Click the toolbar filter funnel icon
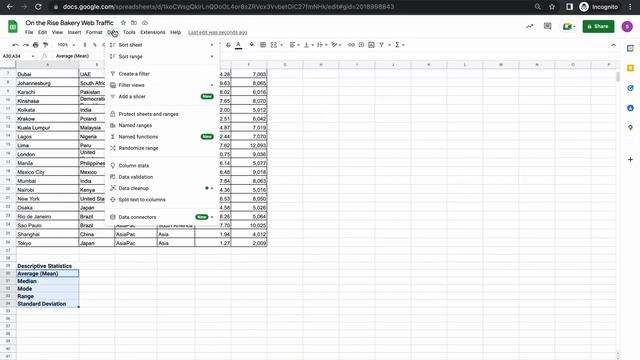 (382, 45)
